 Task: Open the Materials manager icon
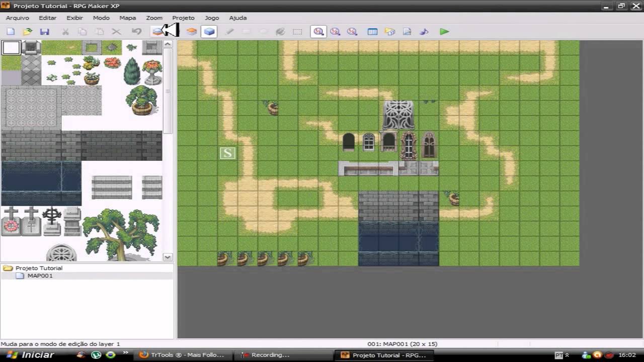(390, 32)
